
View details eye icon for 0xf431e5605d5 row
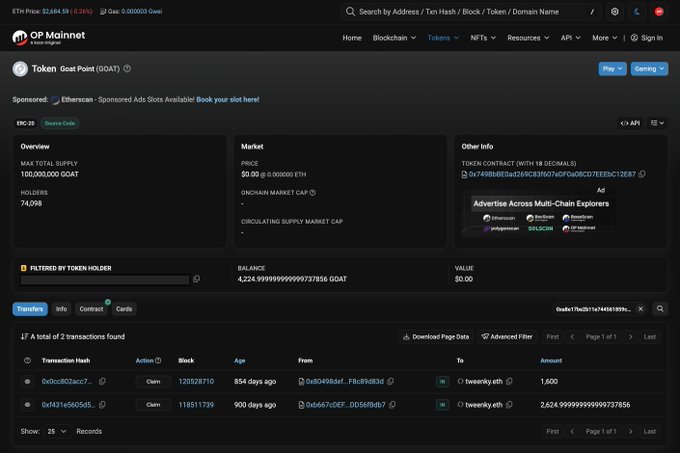(x=27, y=405)
